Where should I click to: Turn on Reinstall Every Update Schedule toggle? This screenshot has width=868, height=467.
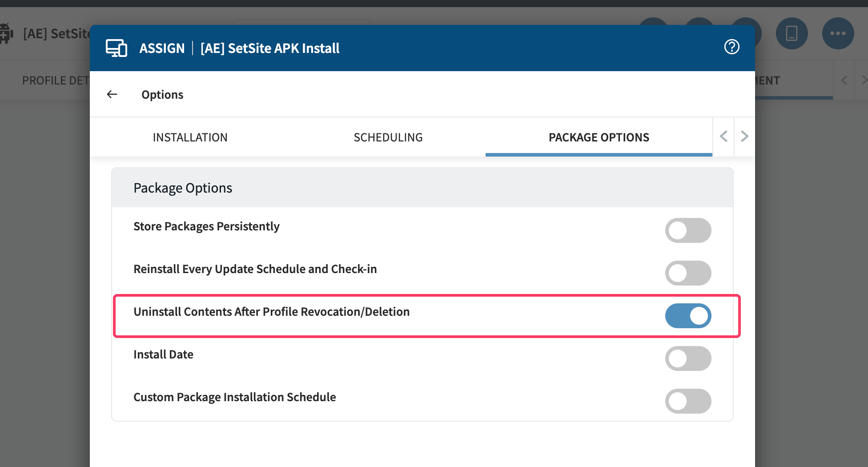point(688,273)
